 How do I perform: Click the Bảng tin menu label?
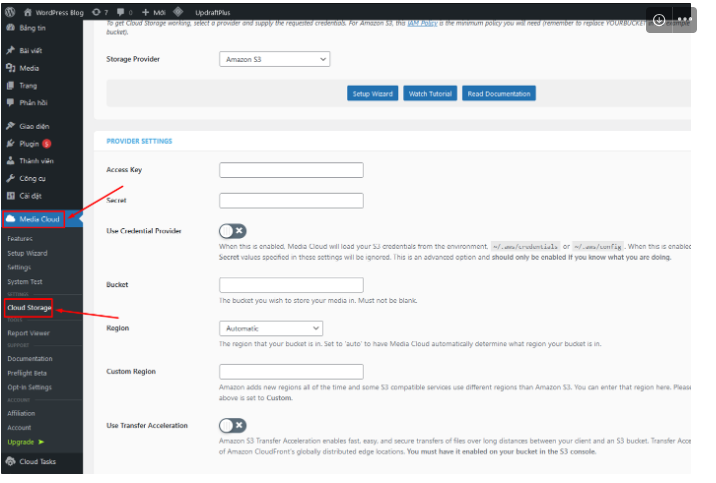coord(32,28)
